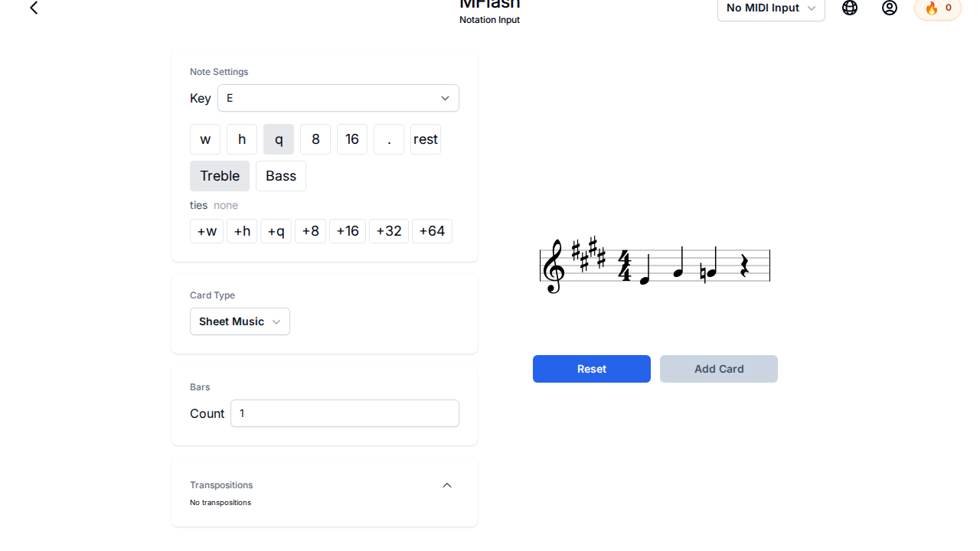The height and width of the screenshot is (551, 980).
Task: Switch to the Bass clef
Action: pyautogui.click(x=281, y=176)
